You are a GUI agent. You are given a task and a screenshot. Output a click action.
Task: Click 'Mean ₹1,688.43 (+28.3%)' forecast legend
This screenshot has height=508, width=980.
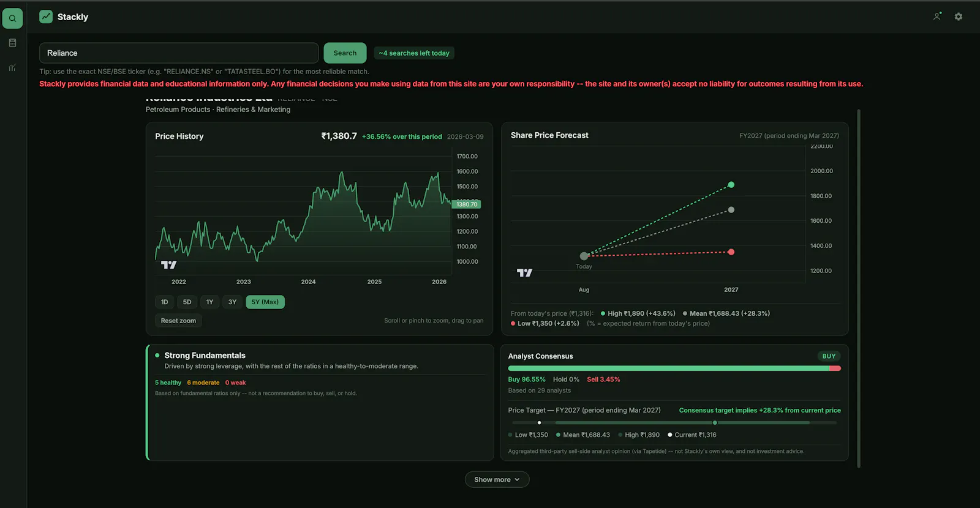[726, 313]
